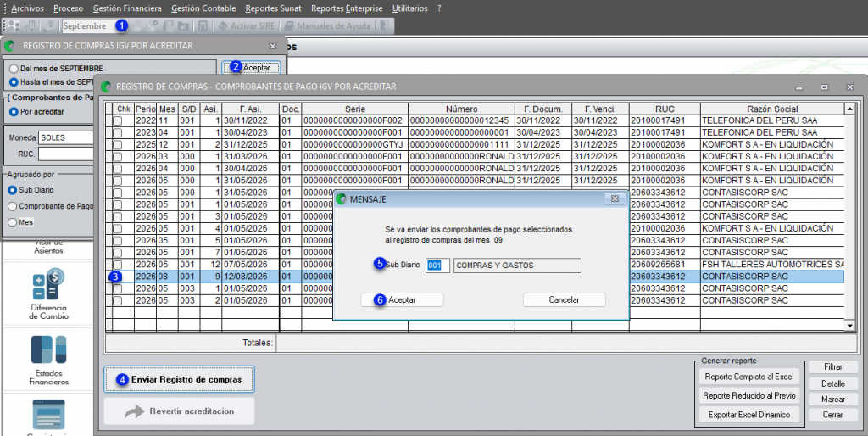Click the date cell 12/08/2026
This screenshot has height=436, width=868.
(250, 277)
